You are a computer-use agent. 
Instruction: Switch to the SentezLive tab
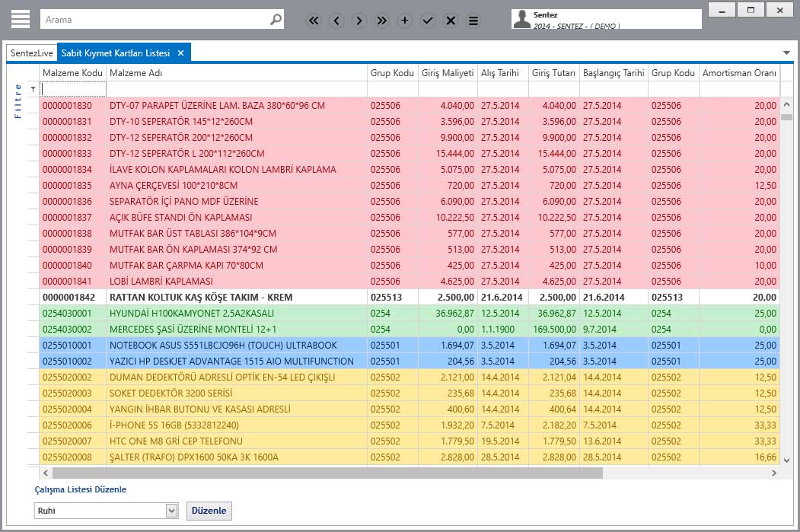[32, 53]
